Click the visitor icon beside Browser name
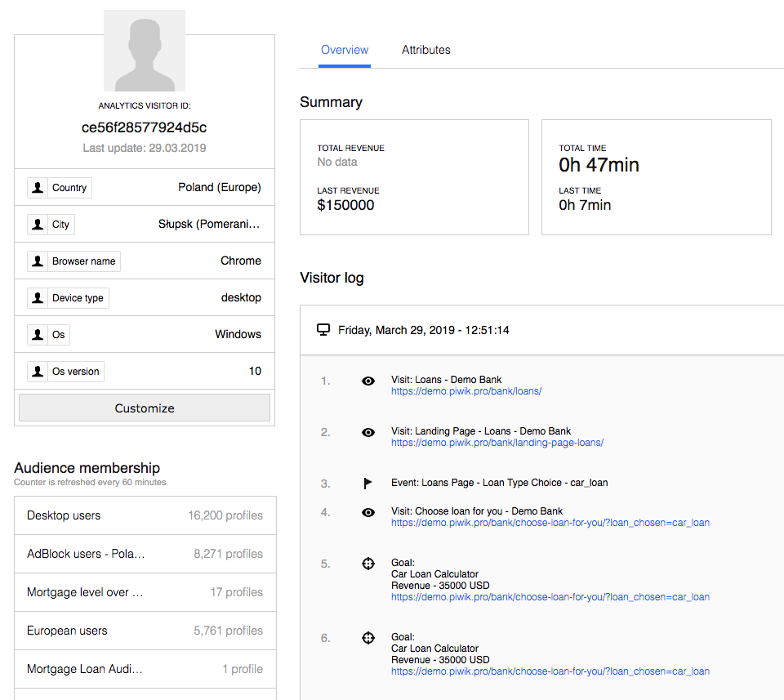 pyautogui.click(x=37, y=261)
